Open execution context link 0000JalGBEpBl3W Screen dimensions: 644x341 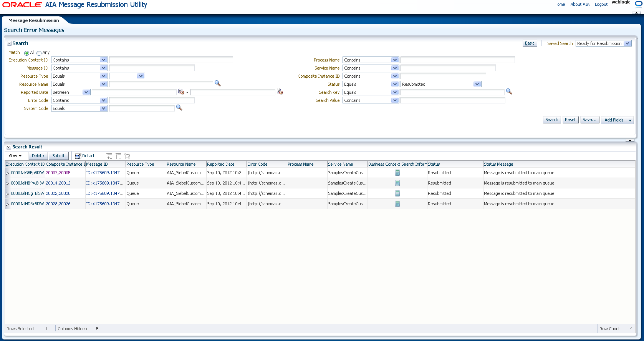[x=27, y=173]
